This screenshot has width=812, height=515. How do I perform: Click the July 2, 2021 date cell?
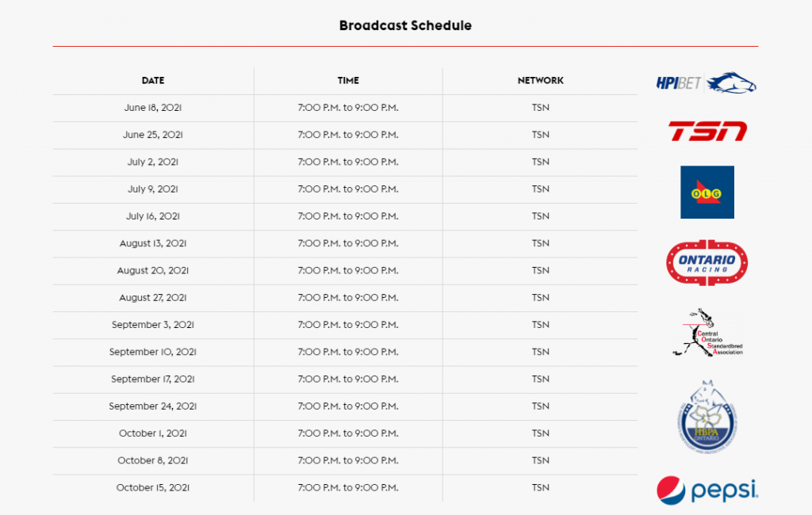153,162
